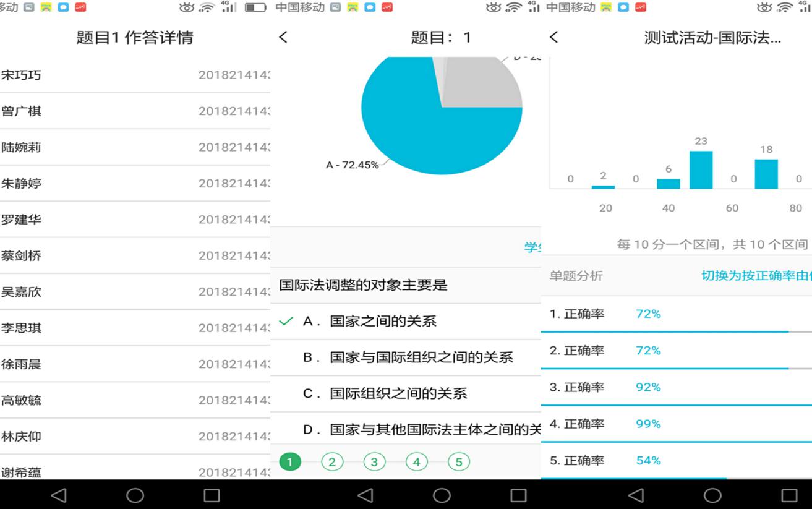This screenshot has height=509, width=812.
Task: Tap the back arrow beside 测试活动-国际法 title
Action: tap(553, 37)
